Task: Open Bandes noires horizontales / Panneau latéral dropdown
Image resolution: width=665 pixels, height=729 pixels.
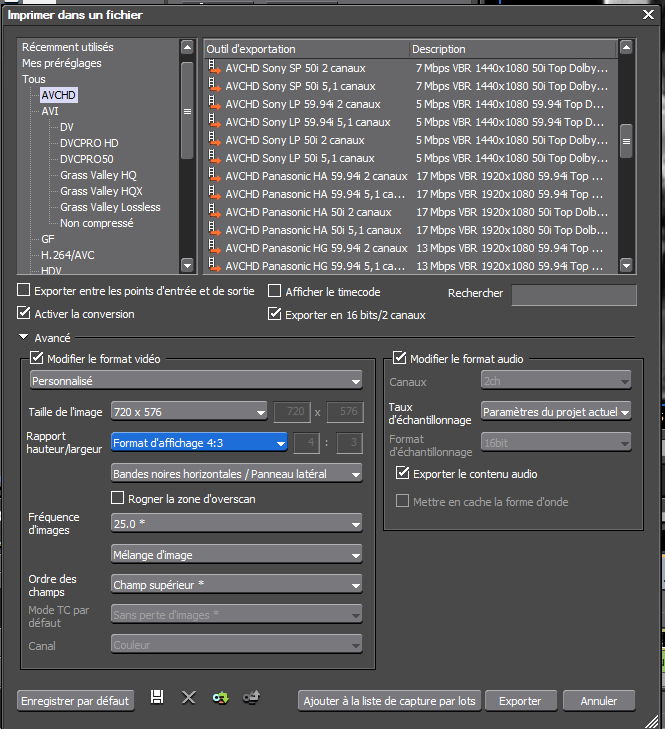Action: [x=236, y=474]
